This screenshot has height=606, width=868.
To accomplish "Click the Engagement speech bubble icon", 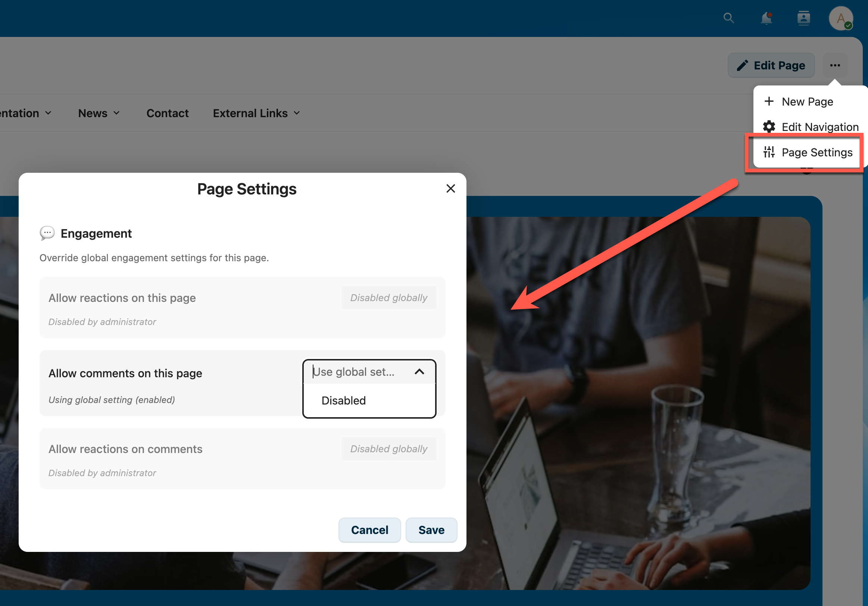I will (47, 233).
